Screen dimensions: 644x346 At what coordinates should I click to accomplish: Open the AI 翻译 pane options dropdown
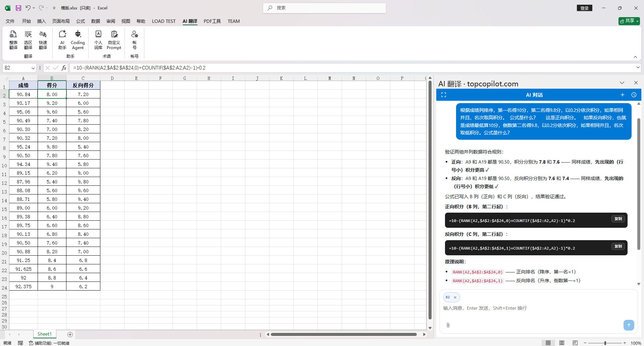622,83
